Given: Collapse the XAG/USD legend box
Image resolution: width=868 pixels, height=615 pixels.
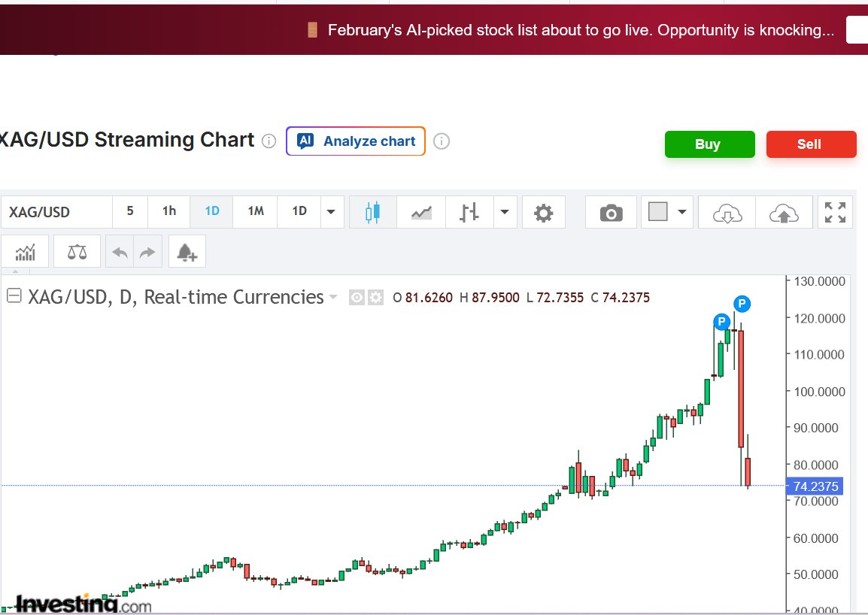Looking at the screenshot, I should coord(14,296).
